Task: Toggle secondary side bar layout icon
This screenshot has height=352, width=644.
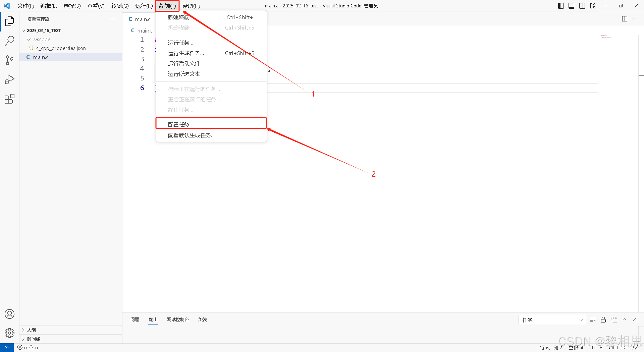Action: [582, 6]
